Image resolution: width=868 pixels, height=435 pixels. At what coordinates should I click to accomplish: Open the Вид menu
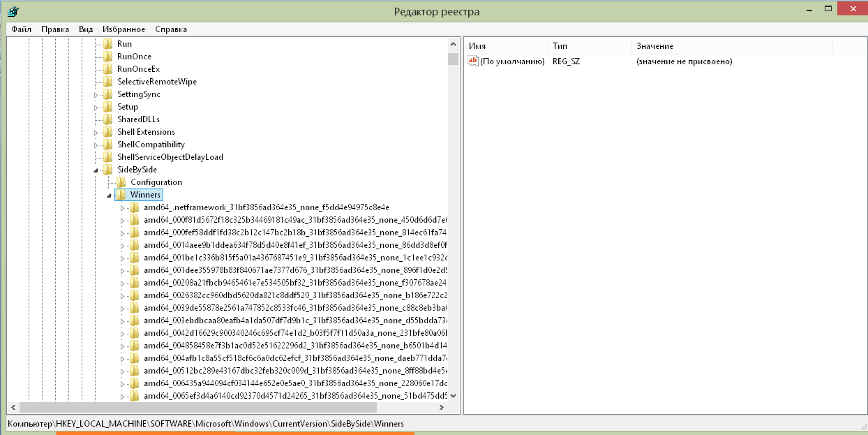click(x=86, y=29)
